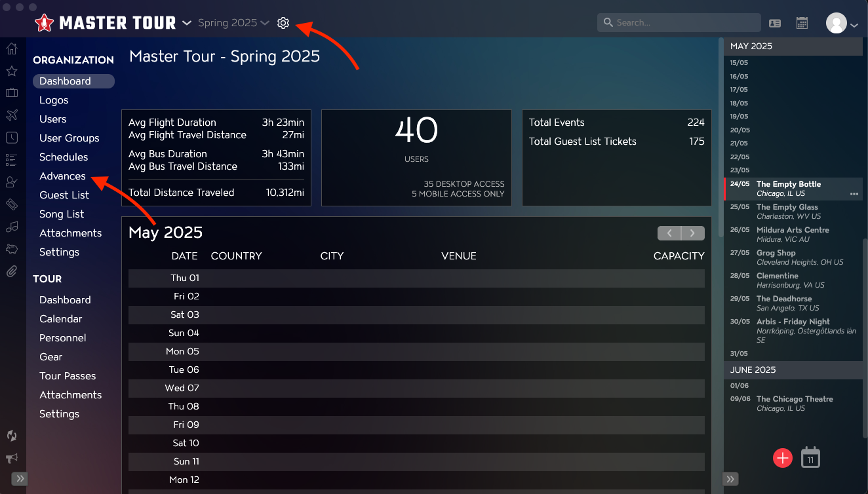Click the guest list person icon
868x494 pixels.
(11, 181)
